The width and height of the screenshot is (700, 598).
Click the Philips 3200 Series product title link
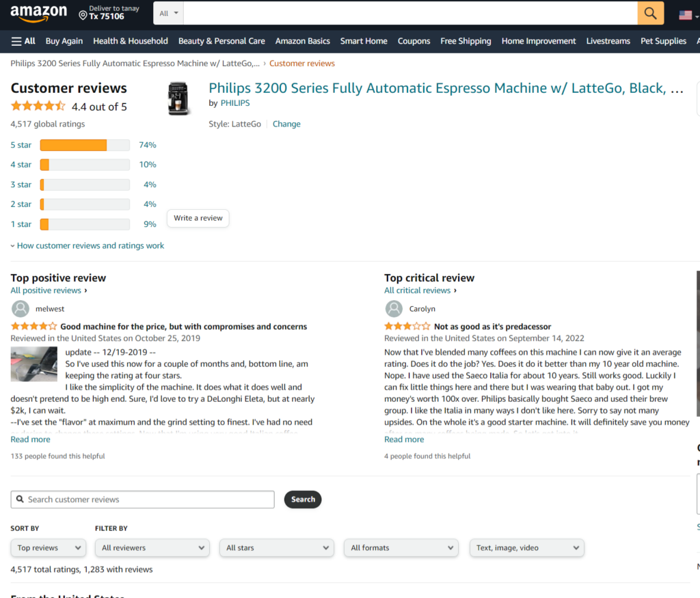[x=446, y=88]
